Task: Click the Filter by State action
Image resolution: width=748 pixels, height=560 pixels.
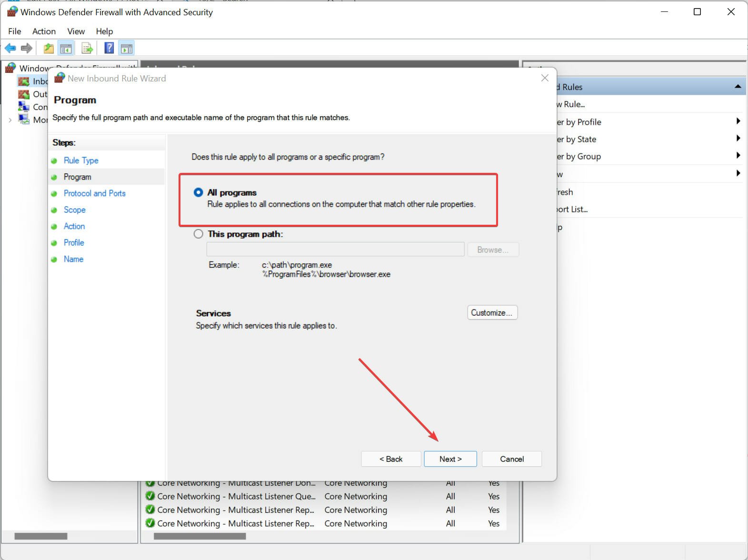Action: (x=576, y=139)
